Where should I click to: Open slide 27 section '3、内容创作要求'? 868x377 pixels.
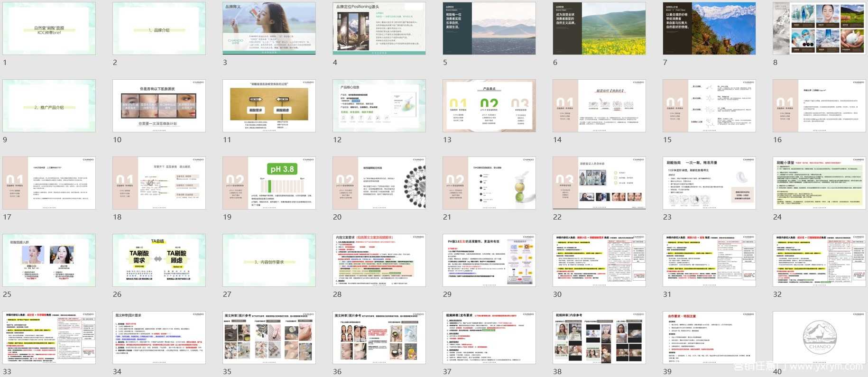[269, 260]
